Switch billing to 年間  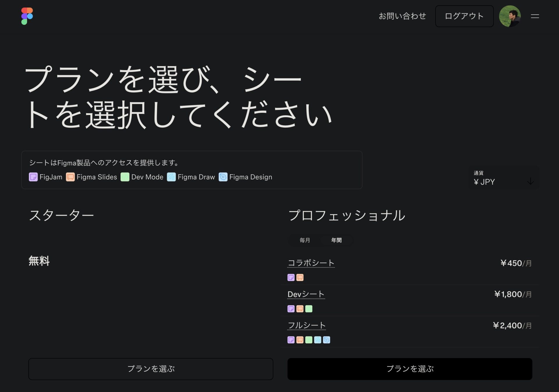[336, 240]
